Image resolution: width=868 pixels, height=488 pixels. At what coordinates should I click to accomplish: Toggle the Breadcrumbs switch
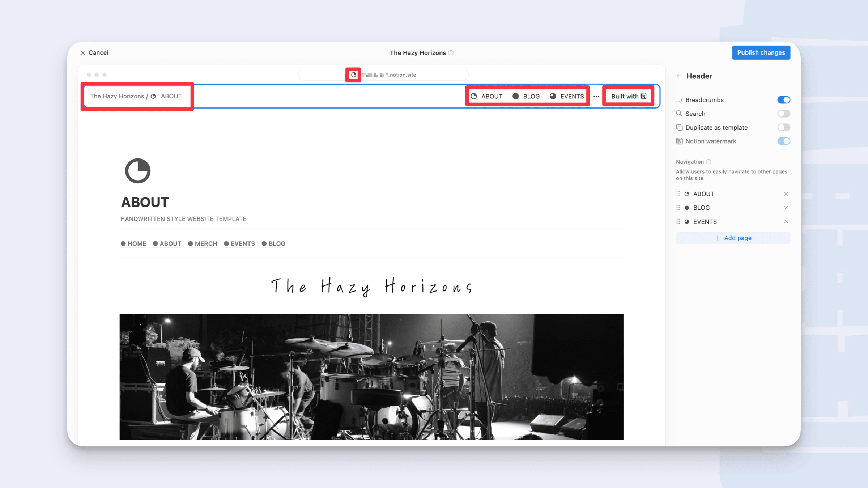point(784,100)
